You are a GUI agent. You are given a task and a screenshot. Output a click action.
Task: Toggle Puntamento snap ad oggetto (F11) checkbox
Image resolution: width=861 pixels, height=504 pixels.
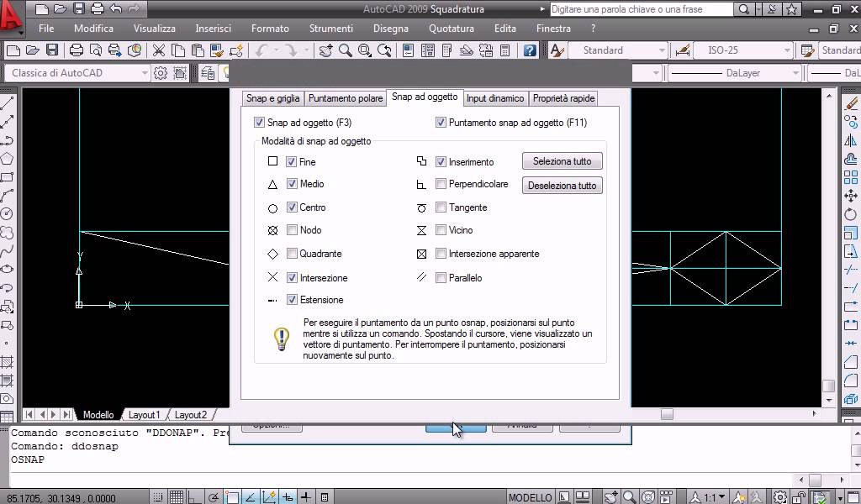tap(441, 123)
